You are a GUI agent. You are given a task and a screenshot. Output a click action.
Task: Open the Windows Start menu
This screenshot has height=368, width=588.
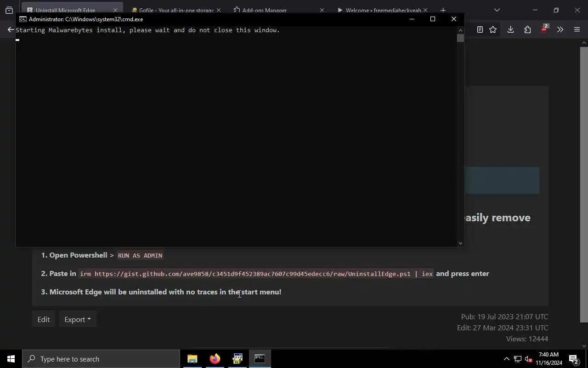11,359
